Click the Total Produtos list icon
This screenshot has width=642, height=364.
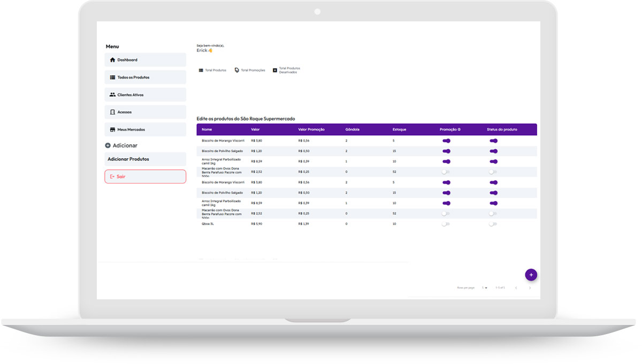coord(201,70)
